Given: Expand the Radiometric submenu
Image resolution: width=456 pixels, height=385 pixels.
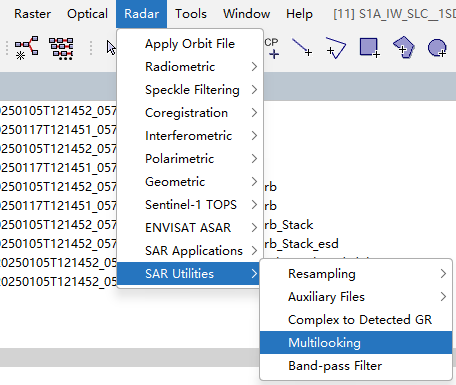Looking at the screenshot, I should 190,67.
